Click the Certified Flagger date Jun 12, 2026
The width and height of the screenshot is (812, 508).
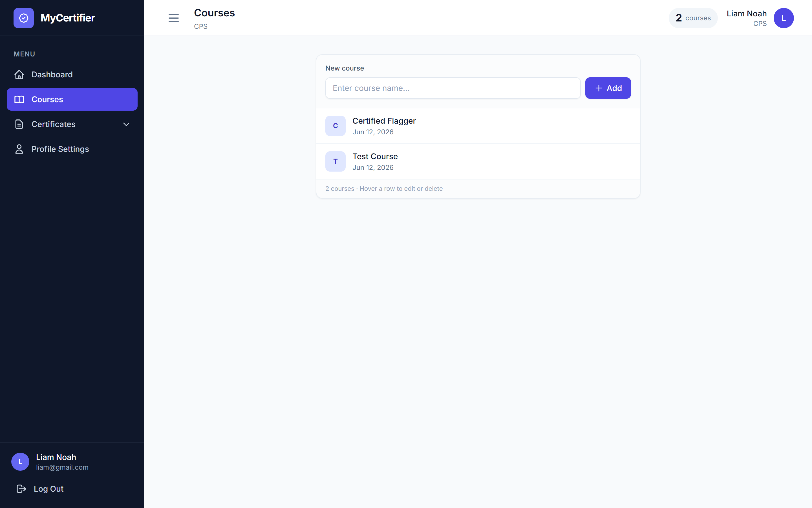click(373, 132)
